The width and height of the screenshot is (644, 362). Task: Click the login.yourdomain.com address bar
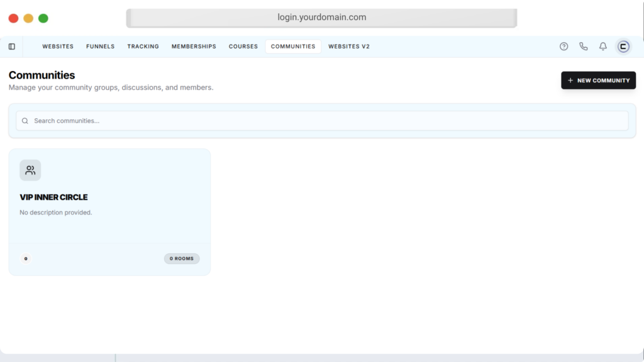[321, 18]
